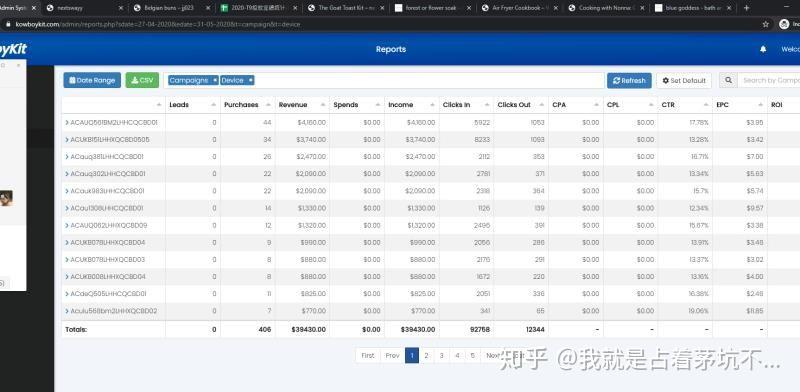Expand the campaign row with 2318 clicks in
The image size is (800, 392).
(67, 191)
